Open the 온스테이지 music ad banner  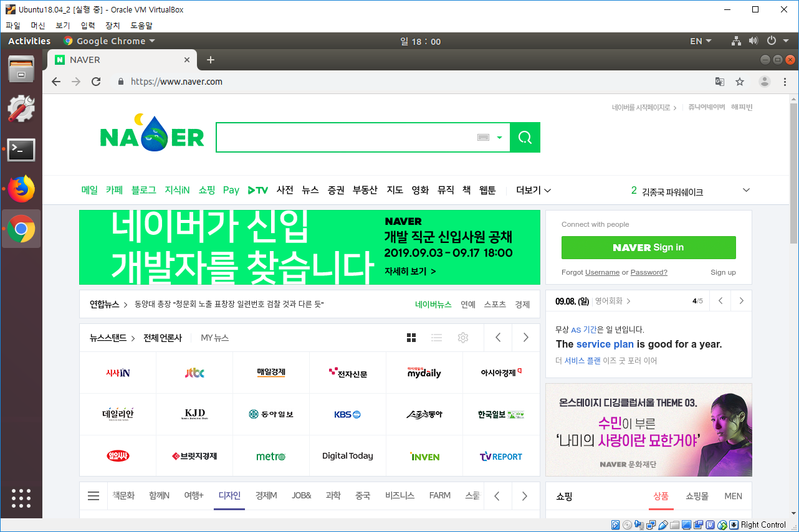pyautogui.click(x=648, y=430)
